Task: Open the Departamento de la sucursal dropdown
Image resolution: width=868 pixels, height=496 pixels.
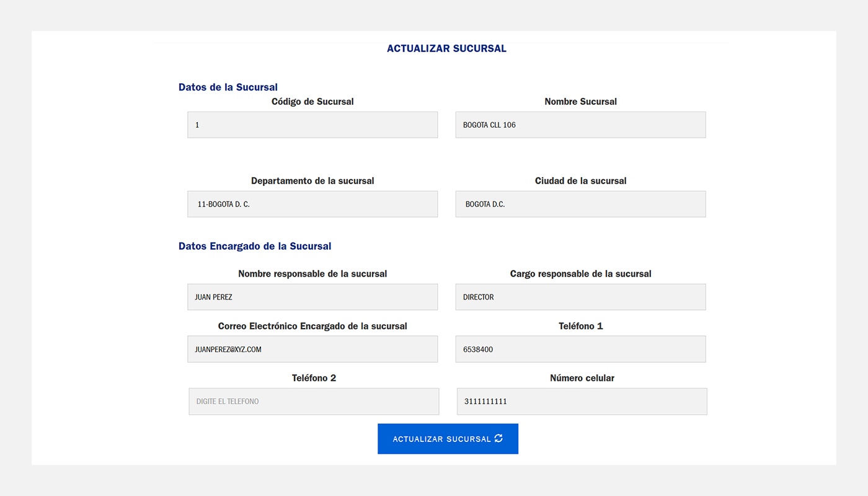Action: click(312, 204)
